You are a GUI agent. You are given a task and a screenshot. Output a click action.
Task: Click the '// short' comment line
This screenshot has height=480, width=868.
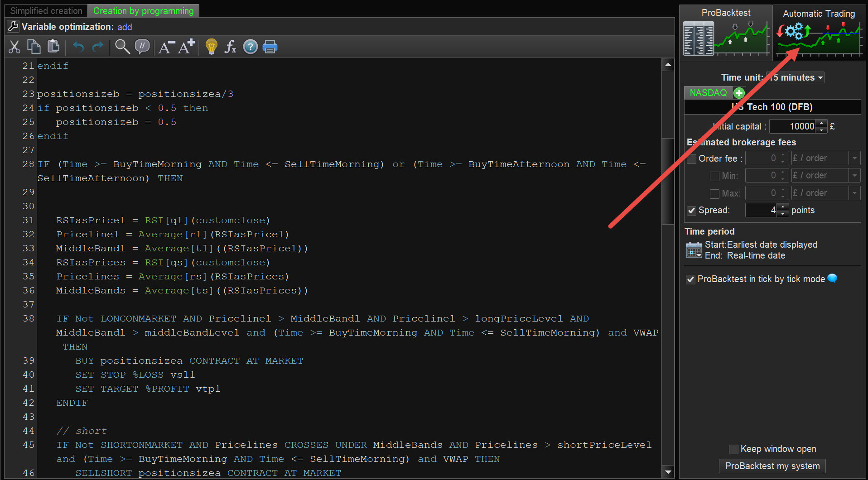pyautogui.click(x=82, y=431)
